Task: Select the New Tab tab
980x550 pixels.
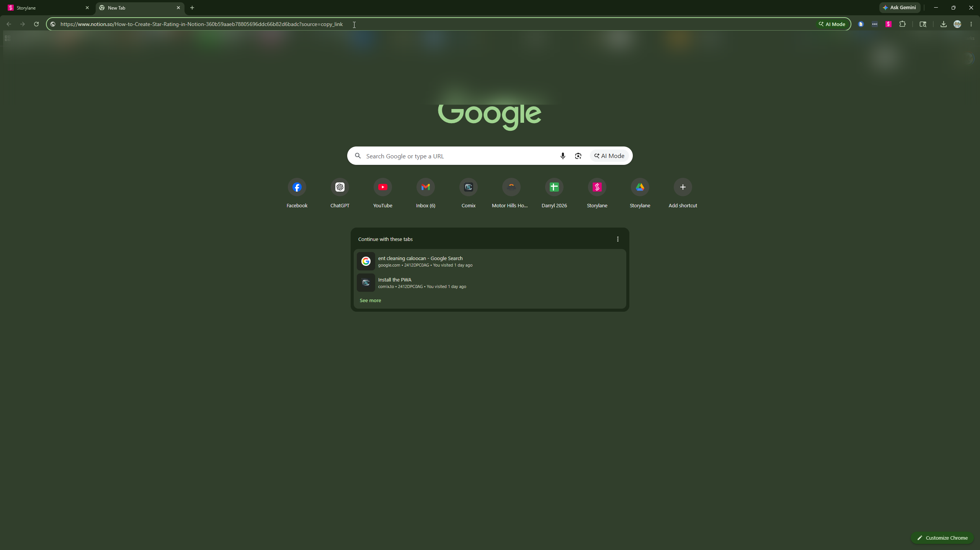Action: 140,8
